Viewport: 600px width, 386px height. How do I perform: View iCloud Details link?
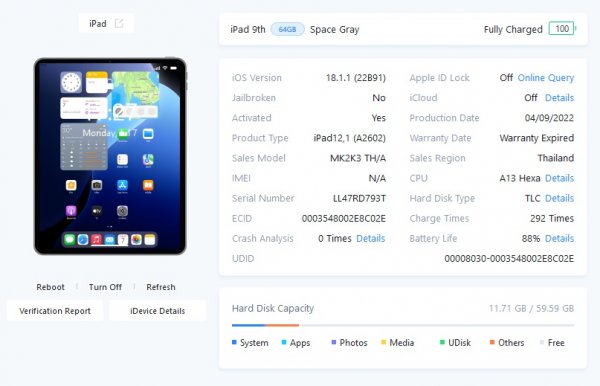point(559,98)
